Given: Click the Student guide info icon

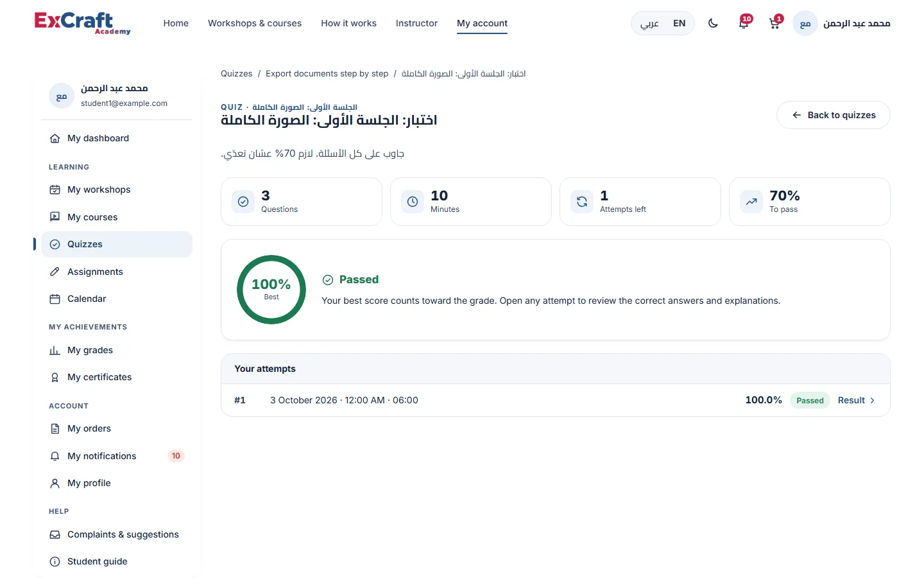Looking at the screenshot, I should (x=55, y=561).
